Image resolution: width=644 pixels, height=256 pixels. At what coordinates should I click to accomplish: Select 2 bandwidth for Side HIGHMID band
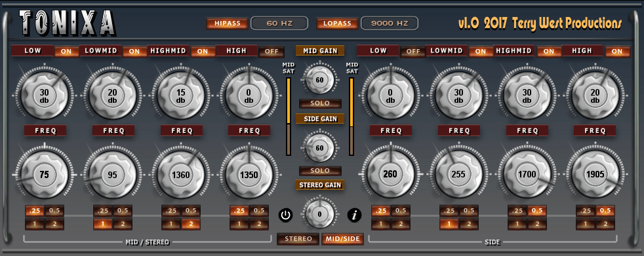click(537, 225)
